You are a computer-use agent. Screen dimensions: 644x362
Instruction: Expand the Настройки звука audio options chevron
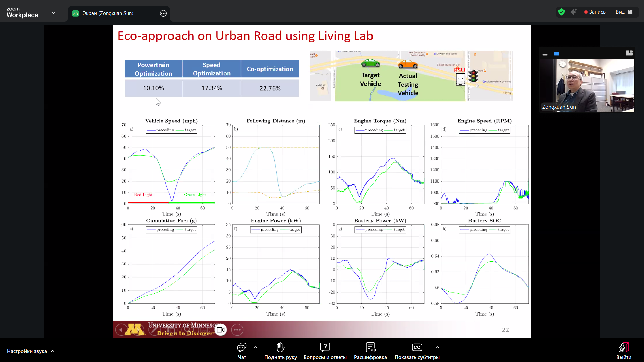(53, 351)
